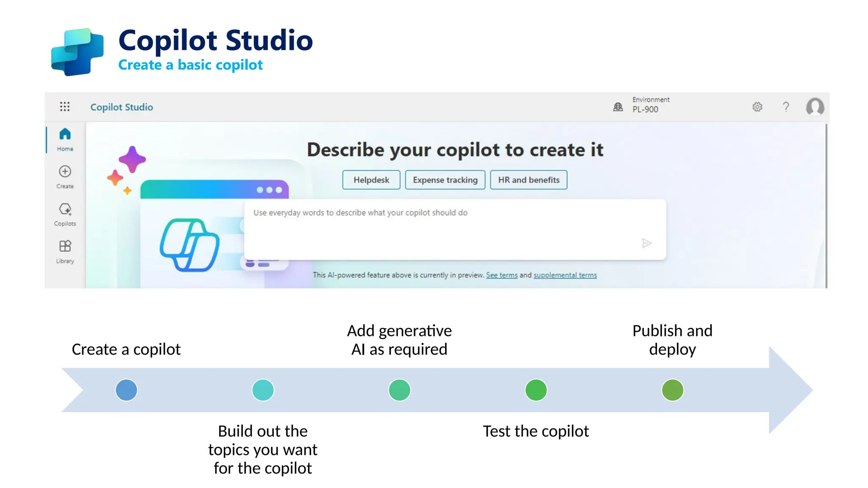The height and width of the screenshot is (488, 868).
Task: Open the supplemental terms link
Action: (565, 275)
